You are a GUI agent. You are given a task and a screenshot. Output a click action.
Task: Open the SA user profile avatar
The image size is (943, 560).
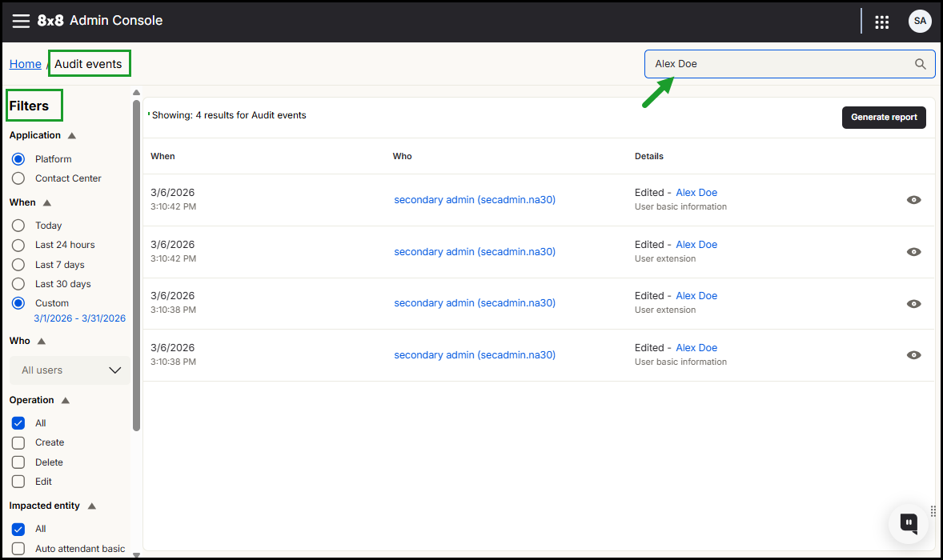pyautogui.click(x=920, y=21)
